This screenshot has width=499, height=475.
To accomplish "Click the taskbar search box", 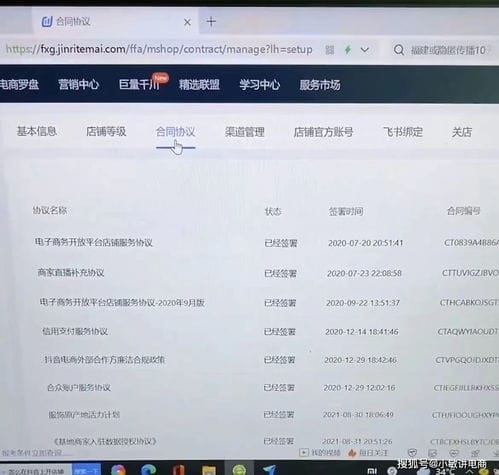I will tap(35, 470).
